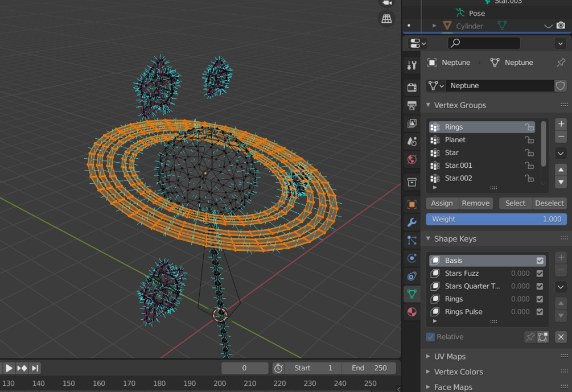
Task: Clear shape keys with X button
Action: [x=561, y=337]
